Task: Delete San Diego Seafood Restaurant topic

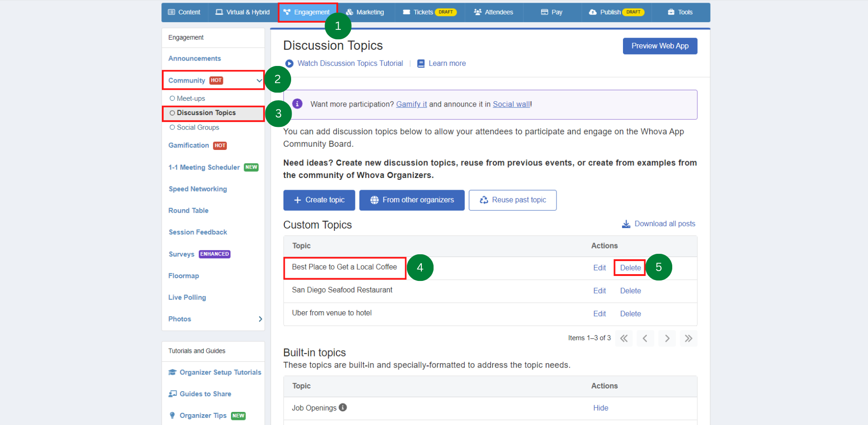Action: pos(630,291)
